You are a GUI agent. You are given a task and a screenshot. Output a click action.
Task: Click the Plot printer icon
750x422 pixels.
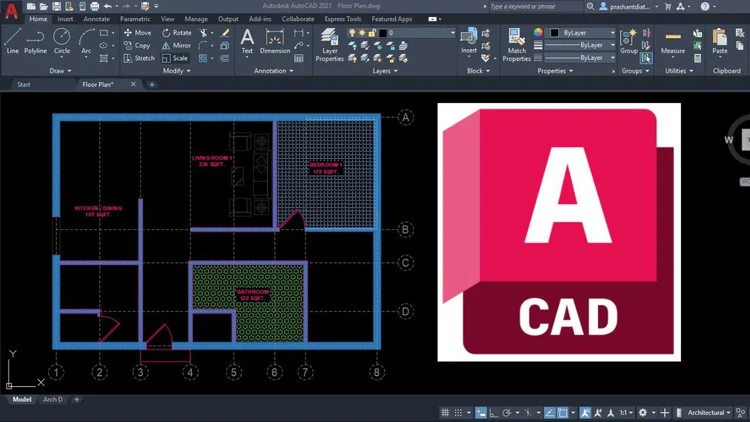click(95, 6)
